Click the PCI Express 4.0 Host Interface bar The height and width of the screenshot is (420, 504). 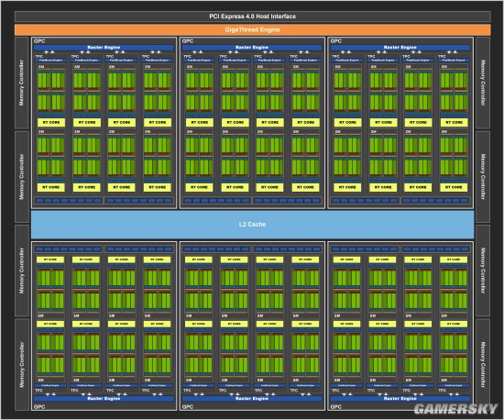tap(252, 17)
